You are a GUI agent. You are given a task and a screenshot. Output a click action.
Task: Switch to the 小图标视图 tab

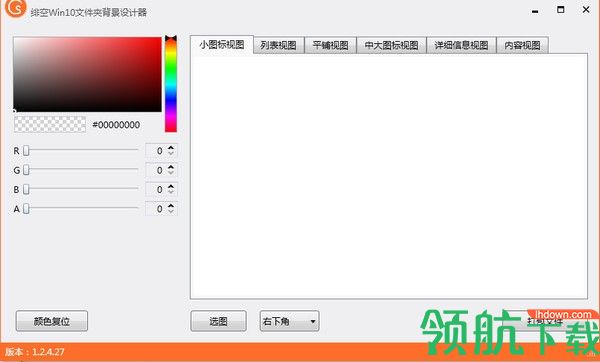coord(222,44)
